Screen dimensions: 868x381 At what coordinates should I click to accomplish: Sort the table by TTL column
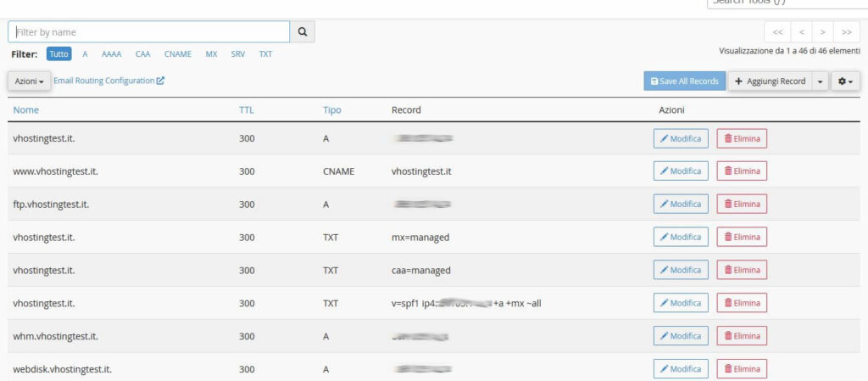point(247,110)
